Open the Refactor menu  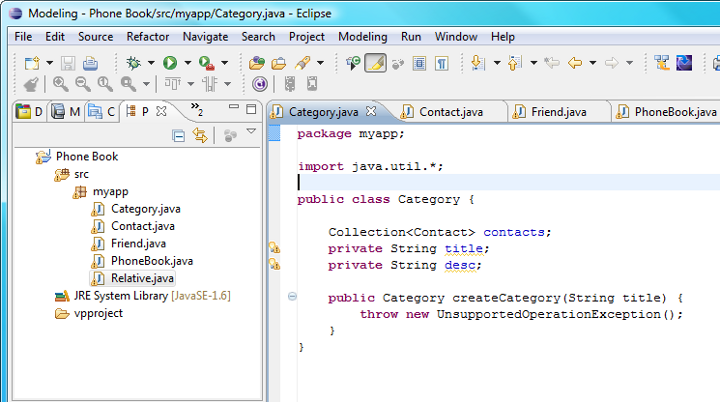(x=148, y=37)
